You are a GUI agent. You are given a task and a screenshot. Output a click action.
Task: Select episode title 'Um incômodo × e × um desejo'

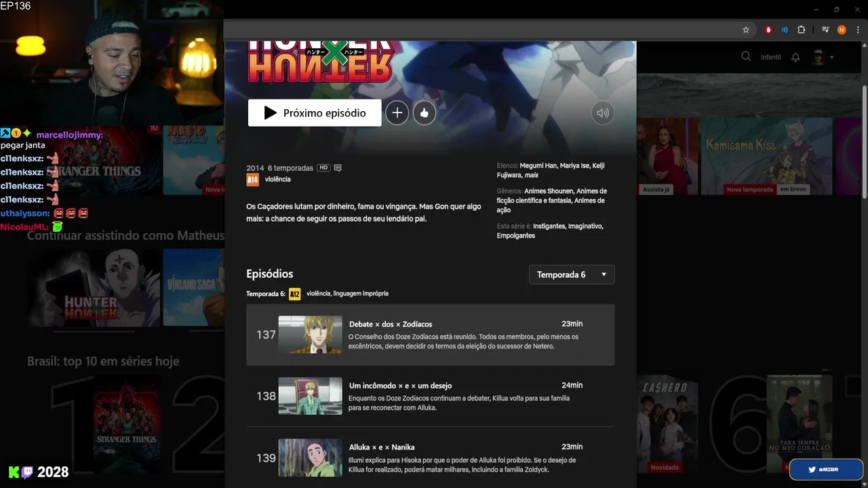click(400, 386)
